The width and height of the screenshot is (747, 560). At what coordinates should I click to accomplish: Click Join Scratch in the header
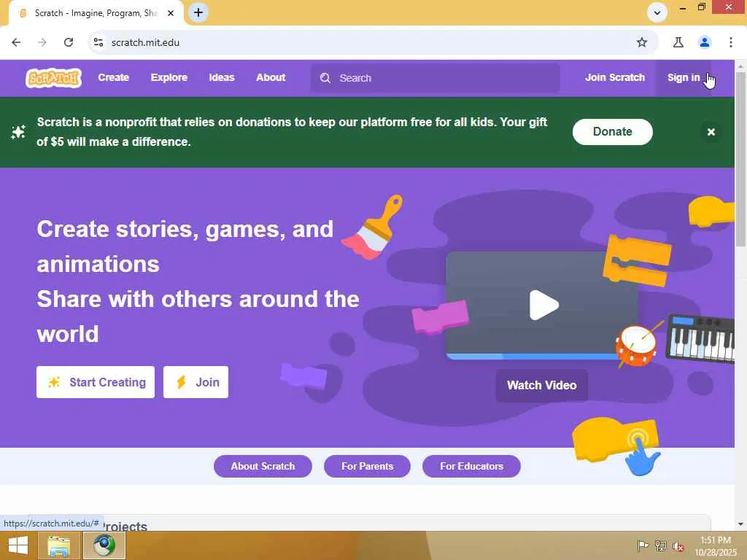coord(614,77)
